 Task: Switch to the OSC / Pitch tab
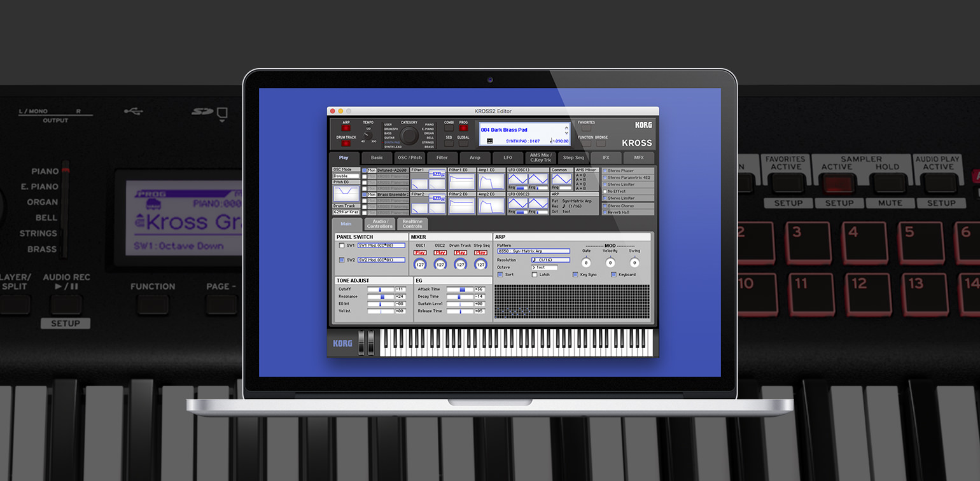(x=409, y=158)
